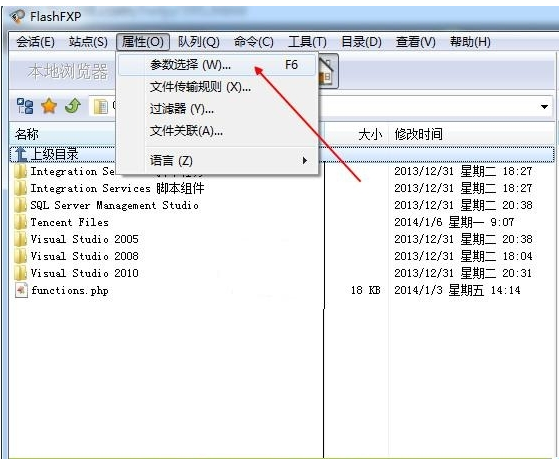Select Integration Services 脚本组件 folder
The height and width of the screenshot is (459, 559).
tap(117, 188)
